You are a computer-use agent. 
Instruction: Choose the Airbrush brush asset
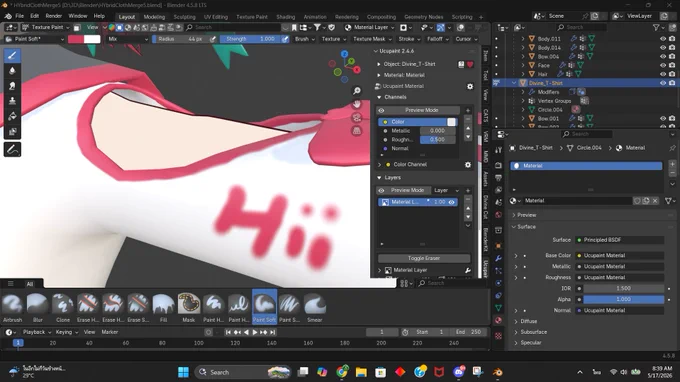[x=13, y=307]
